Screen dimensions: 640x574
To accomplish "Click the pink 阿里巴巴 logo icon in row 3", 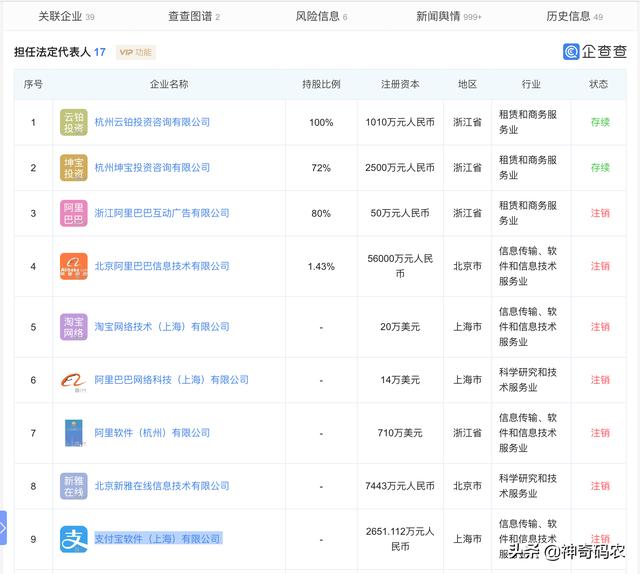I will coord(73,213).
